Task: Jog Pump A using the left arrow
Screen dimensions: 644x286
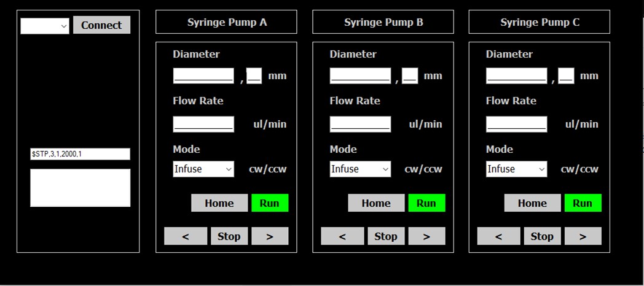Action: click(186, 236)
